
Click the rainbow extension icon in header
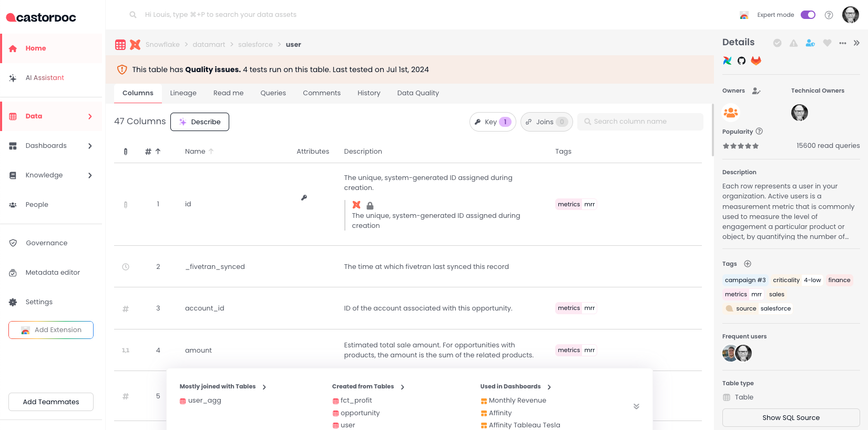744,15
